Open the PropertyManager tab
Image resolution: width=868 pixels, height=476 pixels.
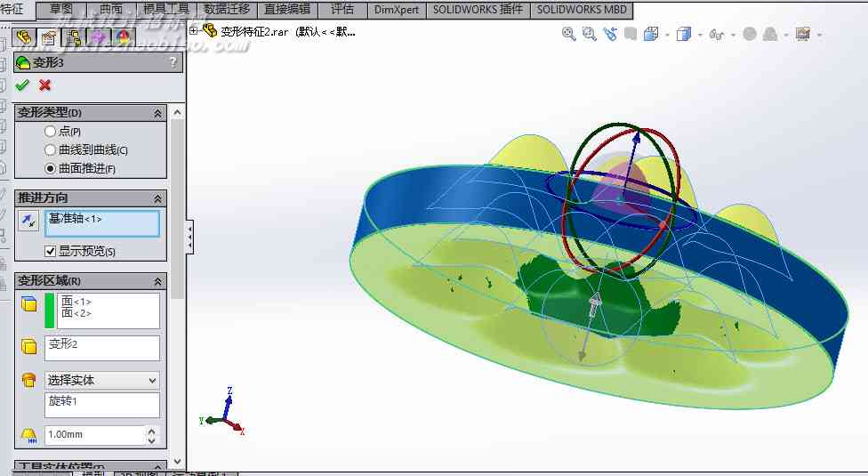click(49, 37)
